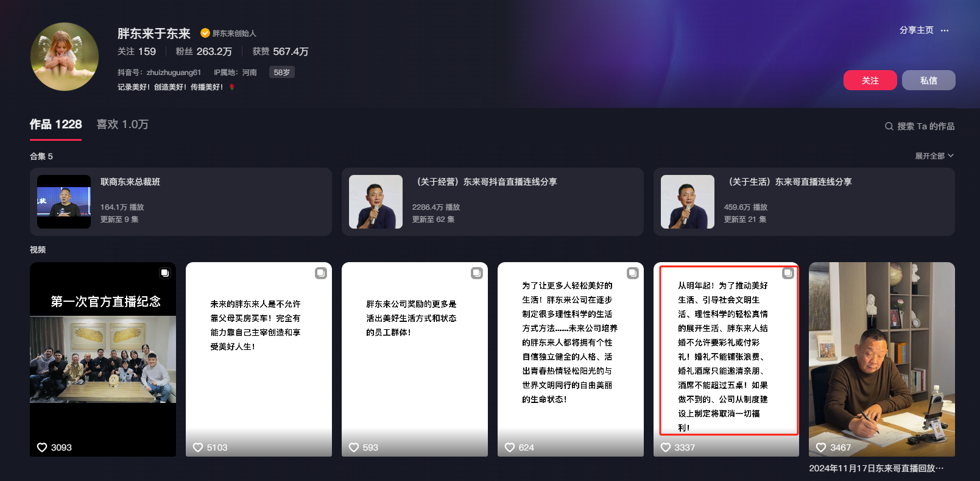The height and width of the screenshot is (481, 980).
Task: Click multi-image icon on 第一次官方直播纪念 card
Action: click(x=165, y=273)
